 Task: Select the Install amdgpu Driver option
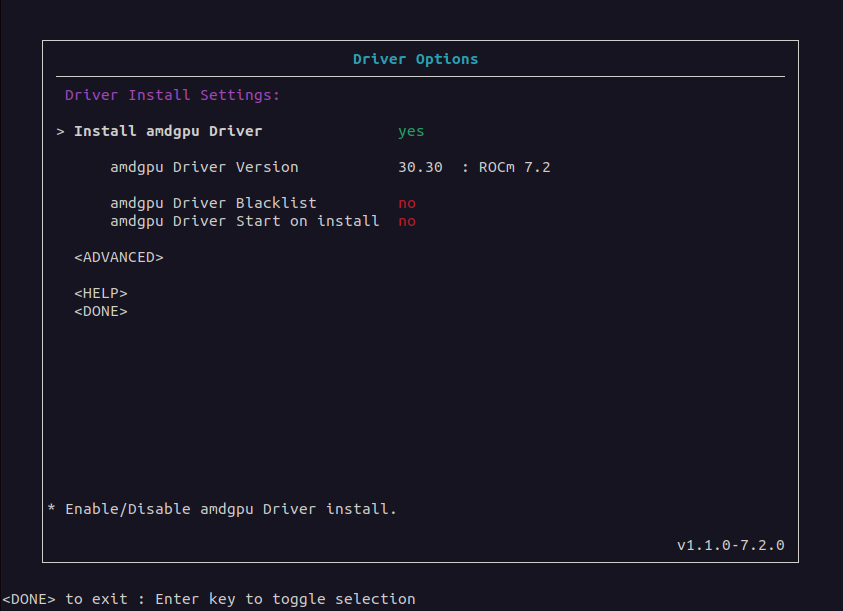(168, 131)
